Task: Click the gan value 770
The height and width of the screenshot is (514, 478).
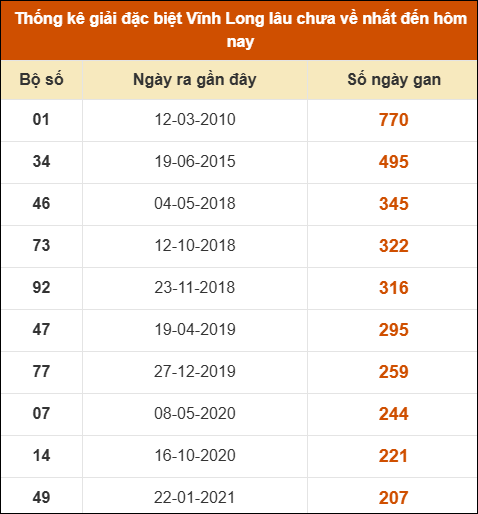Action: 394,120
